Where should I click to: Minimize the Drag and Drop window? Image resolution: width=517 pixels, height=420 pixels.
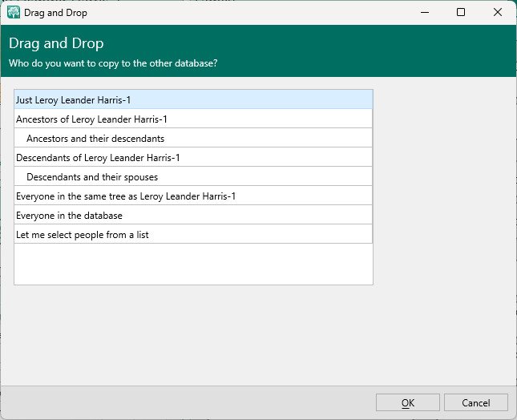[424, 12]
